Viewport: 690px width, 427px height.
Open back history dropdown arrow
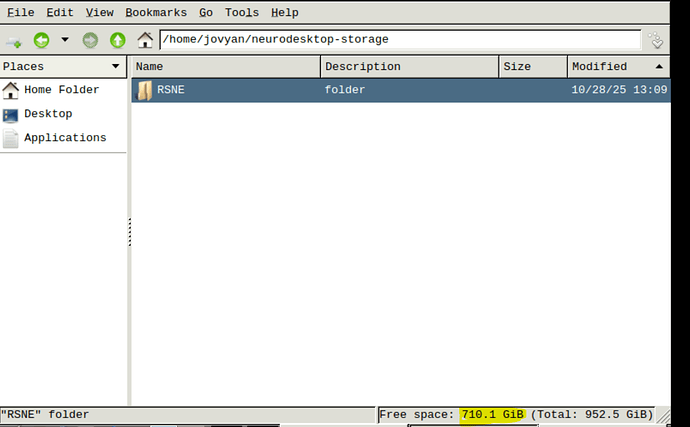click(65, 40)
